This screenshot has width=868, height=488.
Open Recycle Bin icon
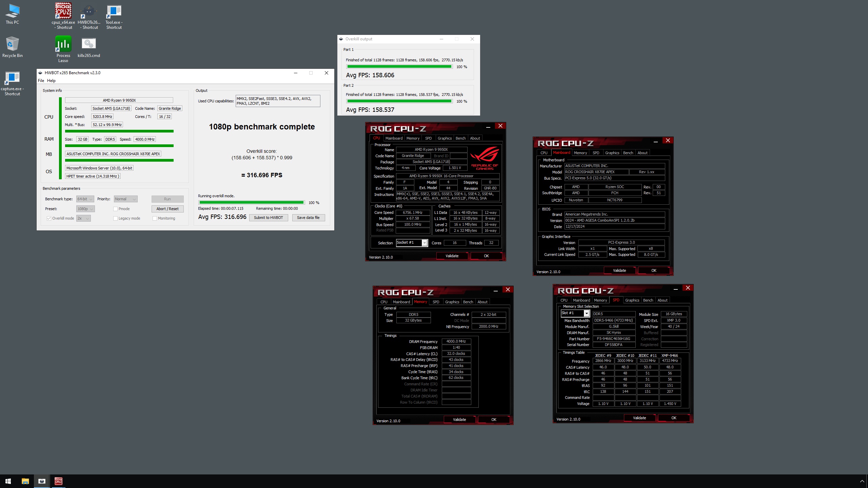pos(13,47)
